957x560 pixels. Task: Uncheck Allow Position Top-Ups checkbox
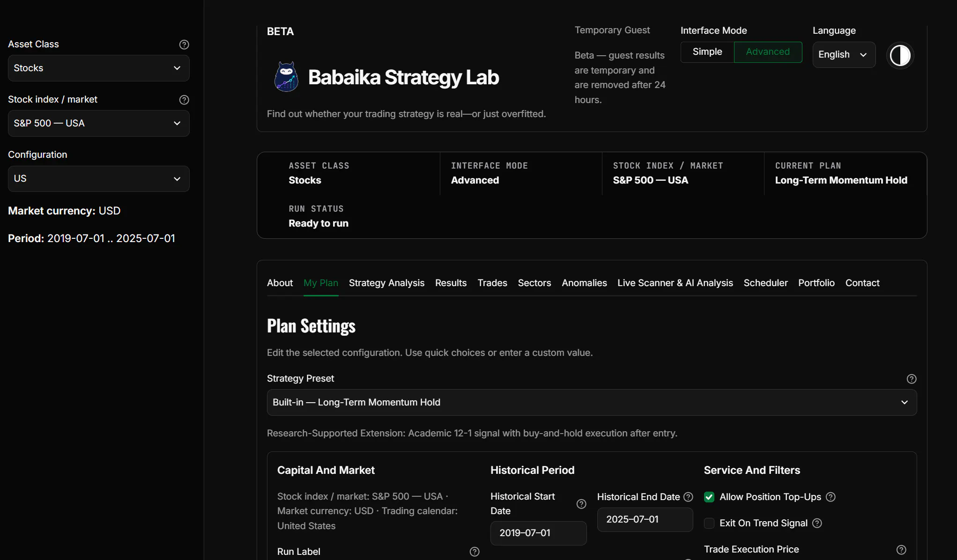click(709, 497)
